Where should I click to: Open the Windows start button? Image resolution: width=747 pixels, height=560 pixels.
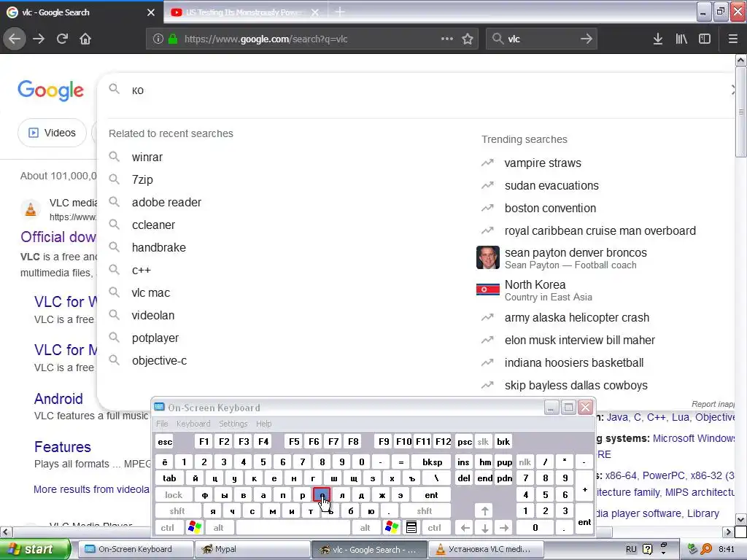tap(35, 549)
